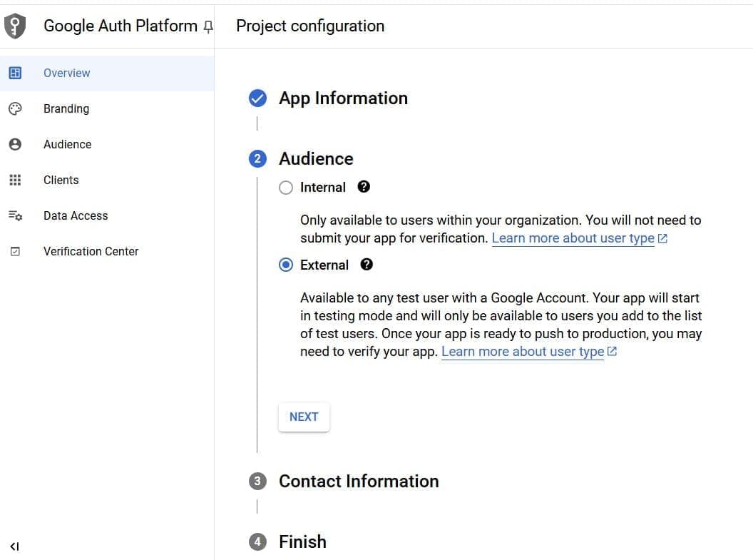
Task: Click the completed App Information step indicator
Action: (257, 98)
